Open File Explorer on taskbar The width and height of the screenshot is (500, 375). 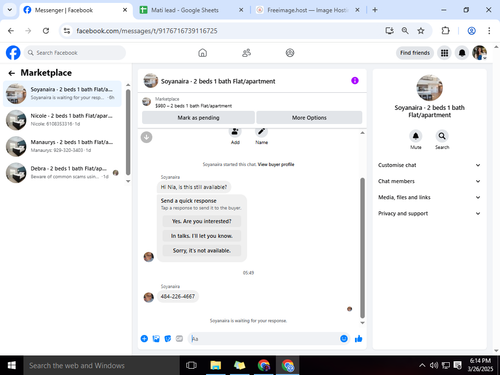216,365
